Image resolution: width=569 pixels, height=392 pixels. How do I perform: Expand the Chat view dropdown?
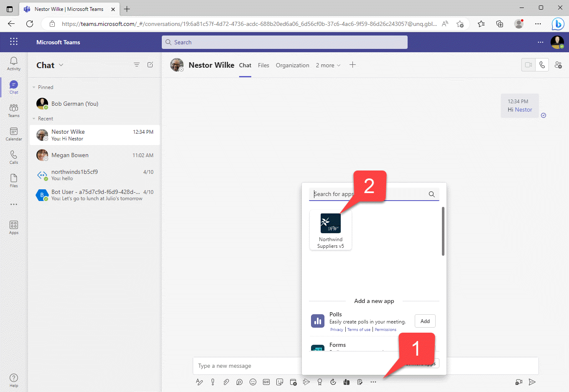pyautogui.click(x=61, y=65)
